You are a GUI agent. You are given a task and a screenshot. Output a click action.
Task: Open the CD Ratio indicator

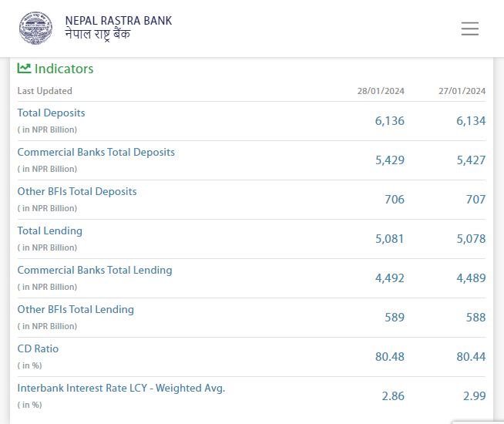(x=38, y=348)
